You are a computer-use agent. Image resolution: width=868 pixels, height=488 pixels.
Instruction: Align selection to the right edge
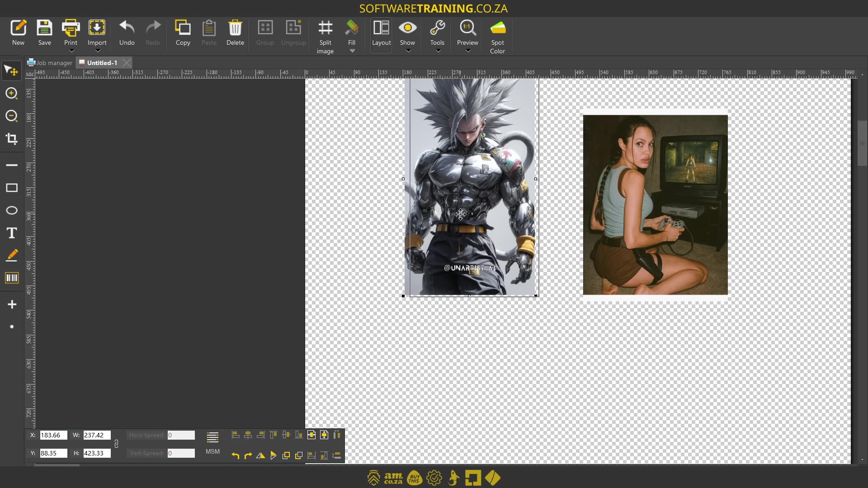point(260,435)
